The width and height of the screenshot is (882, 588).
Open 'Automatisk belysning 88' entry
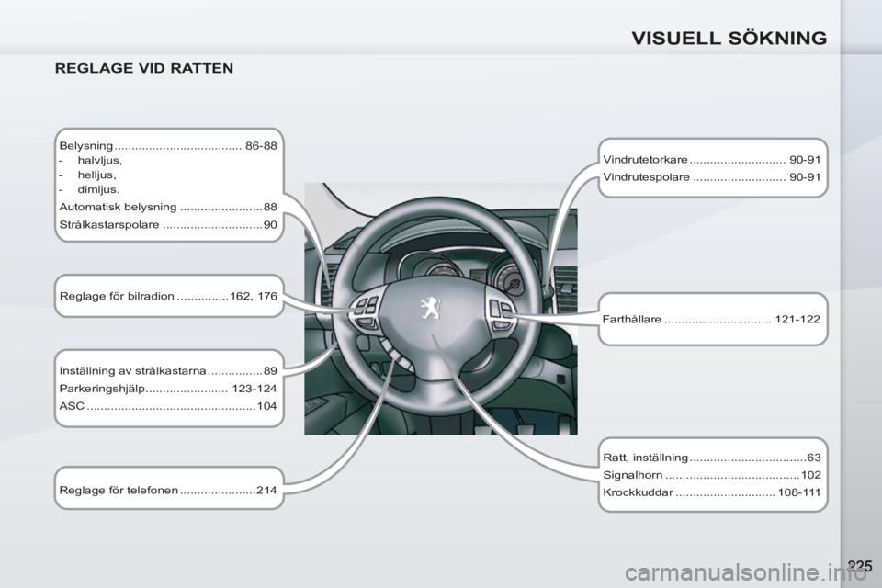pyautogui.click(x=168, y=207)
